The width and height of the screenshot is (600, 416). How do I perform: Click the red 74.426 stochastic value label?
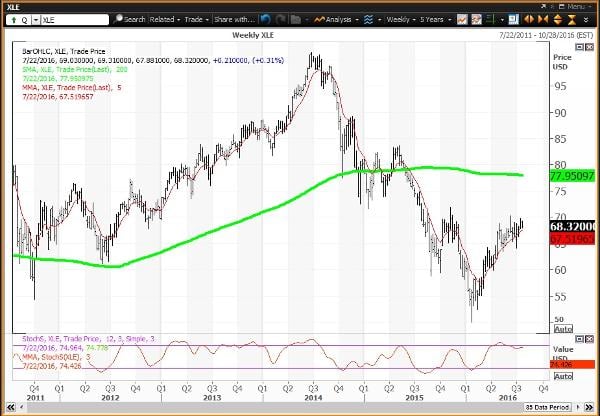(x=572, y=364)
